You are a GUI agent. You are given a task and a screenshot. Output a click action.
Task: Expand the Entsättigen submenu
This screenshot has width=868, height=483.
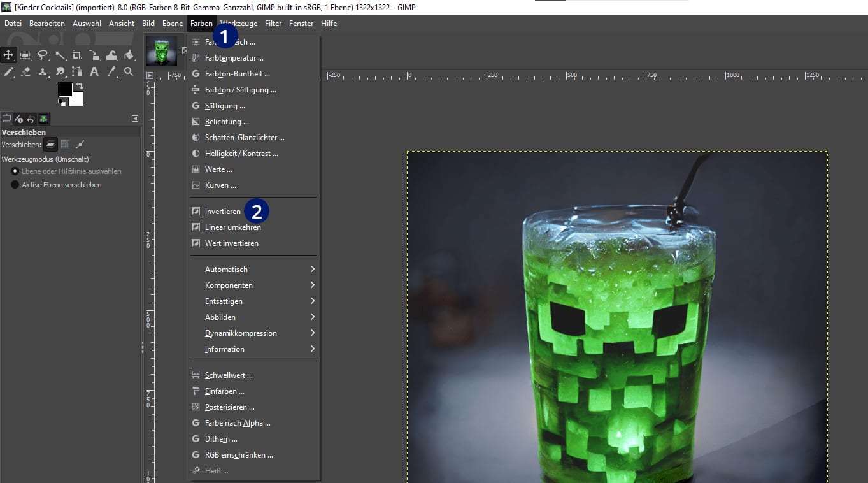point(253,301)
